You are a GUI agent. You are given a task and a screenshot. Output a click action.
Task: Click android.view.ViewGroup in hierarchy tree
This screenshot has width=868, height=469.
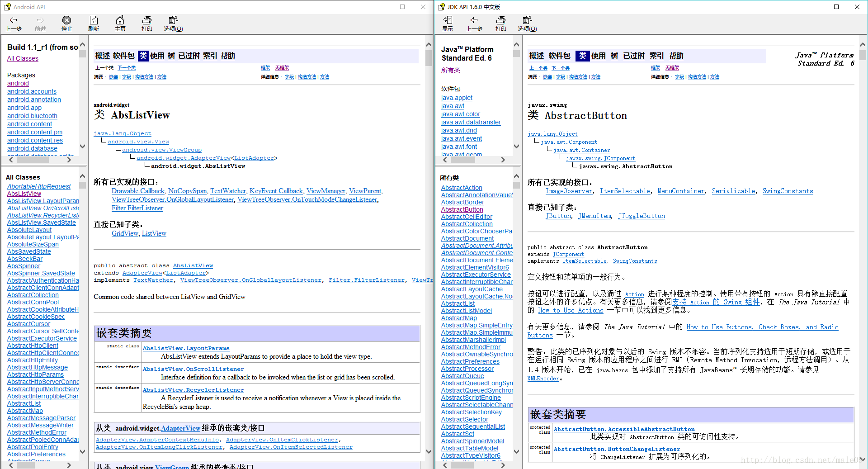[x=162, y=150]
